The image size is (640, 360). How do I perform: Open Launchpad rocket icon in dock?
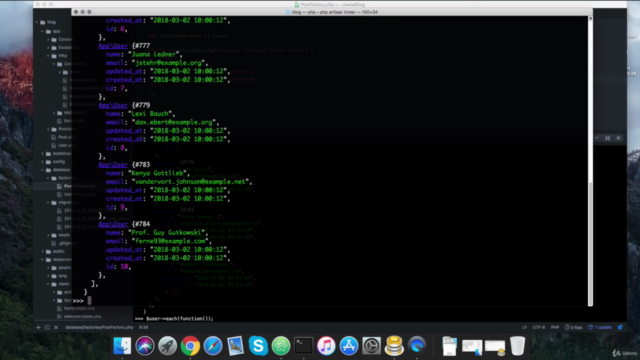tap(167, 346)
